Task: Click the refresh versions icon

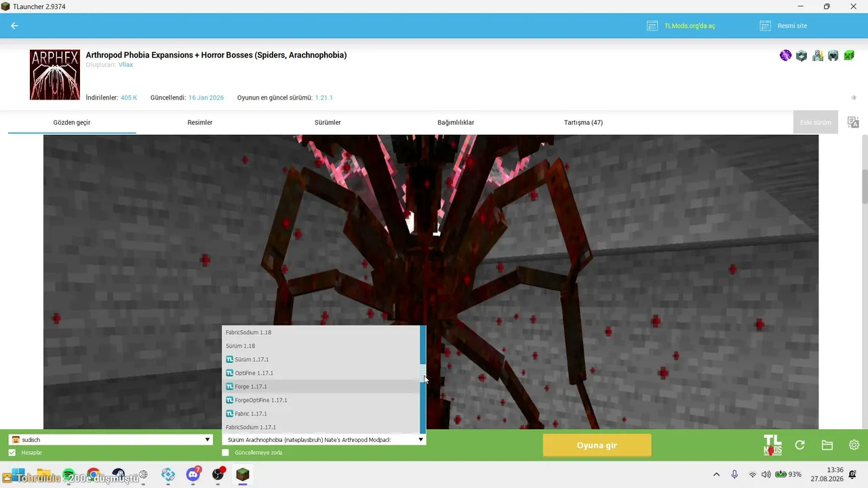Action: click(x=800, y=445)
